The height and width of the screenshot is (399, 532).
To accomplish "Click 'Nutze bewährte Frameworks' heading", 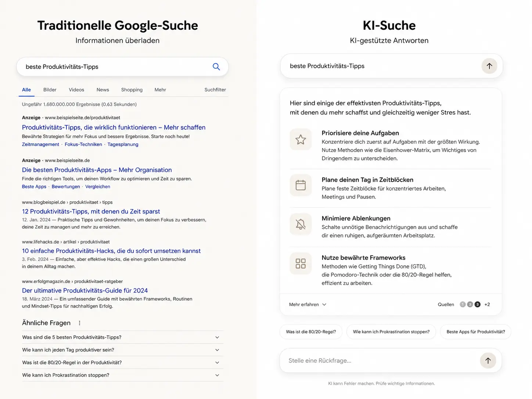I will click(x=364, y=258).
